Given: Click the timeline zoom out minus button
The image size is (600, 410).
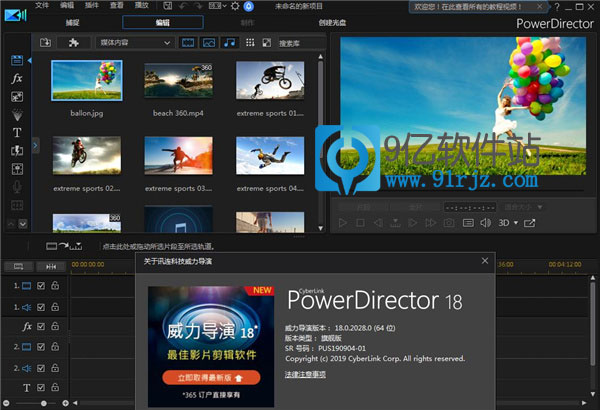Looking at the screenshot, I should pyautogui.click(x=6, y=403).
